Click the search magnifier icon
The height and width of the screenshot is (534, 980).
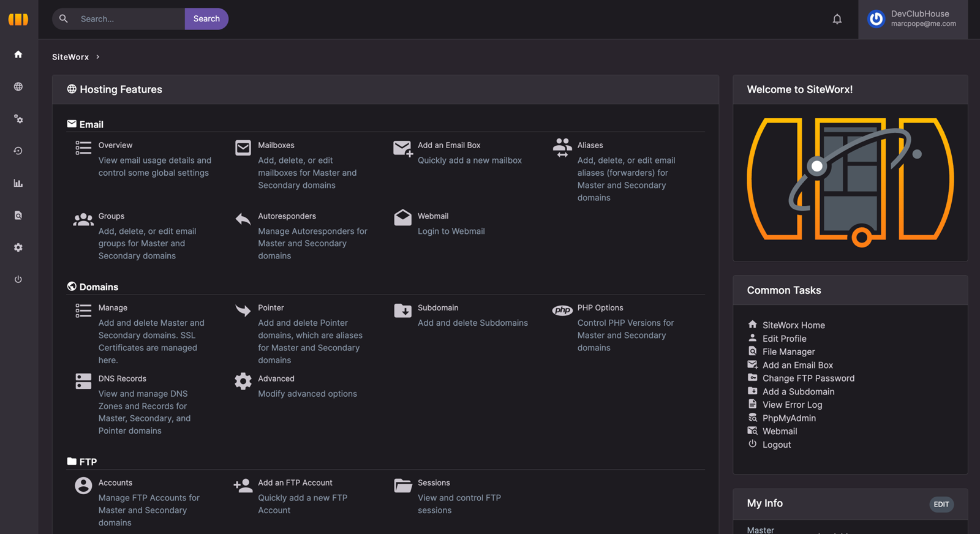click(64, 19)
